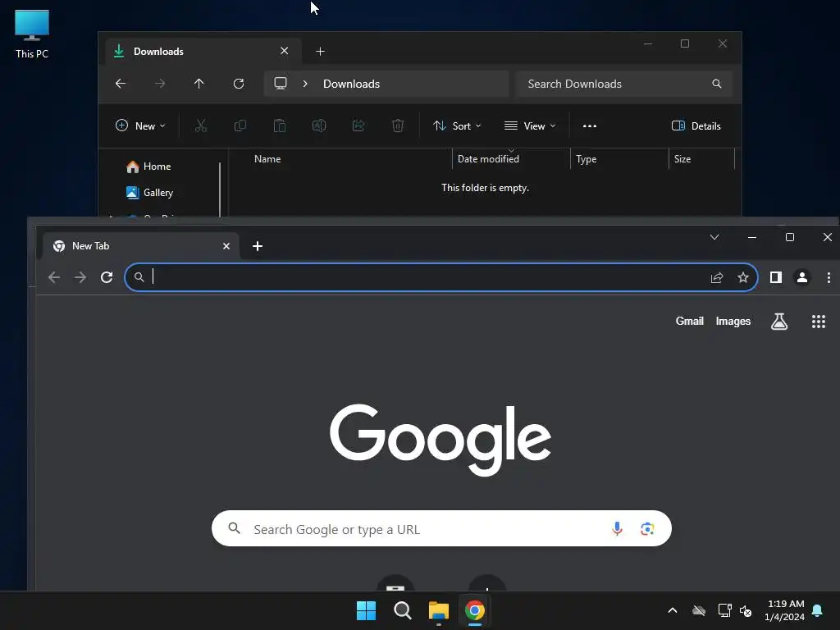Open the notification bell in the taskbar
This screenshot has height=630, width=840.
coord(818,610)
